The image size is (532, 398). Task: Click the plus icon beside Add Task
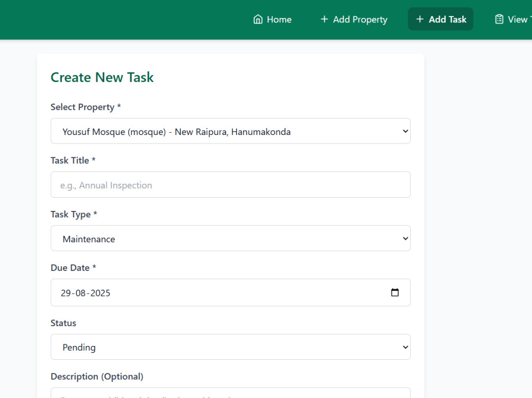point(420,19)
